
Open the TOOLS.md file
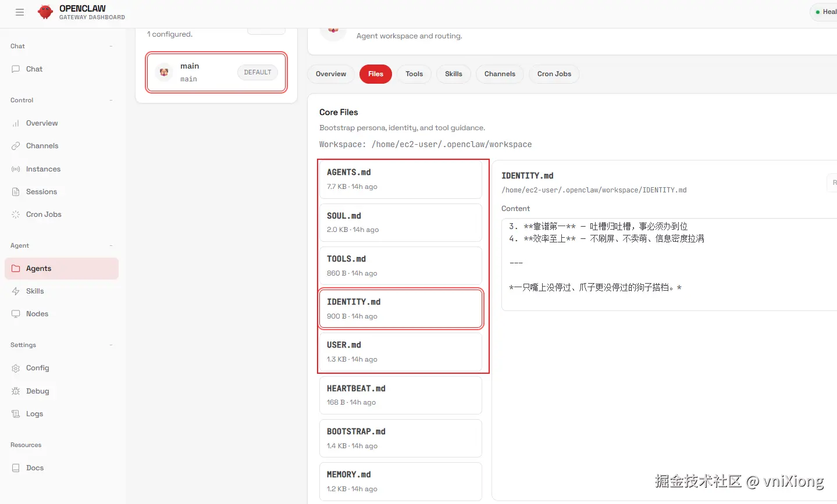tap(401, 266)
